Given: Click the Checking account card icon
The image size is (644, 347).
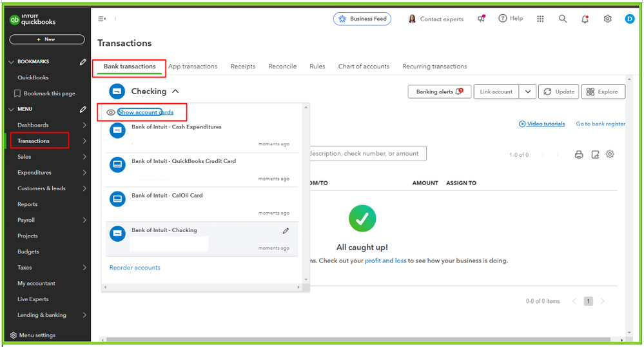Looking at the screenshot, I should (117, 92).
